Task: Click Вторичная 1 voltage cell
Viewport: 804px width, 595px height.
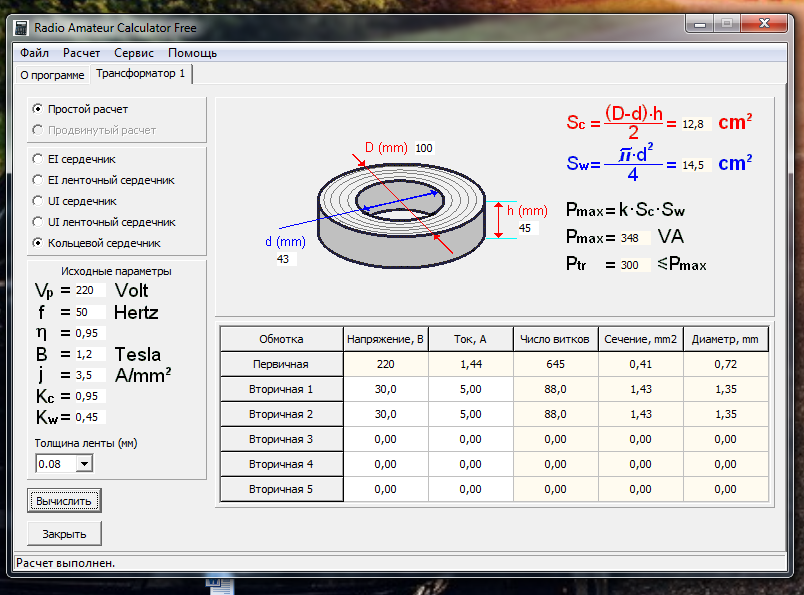Action: point(386,389)
